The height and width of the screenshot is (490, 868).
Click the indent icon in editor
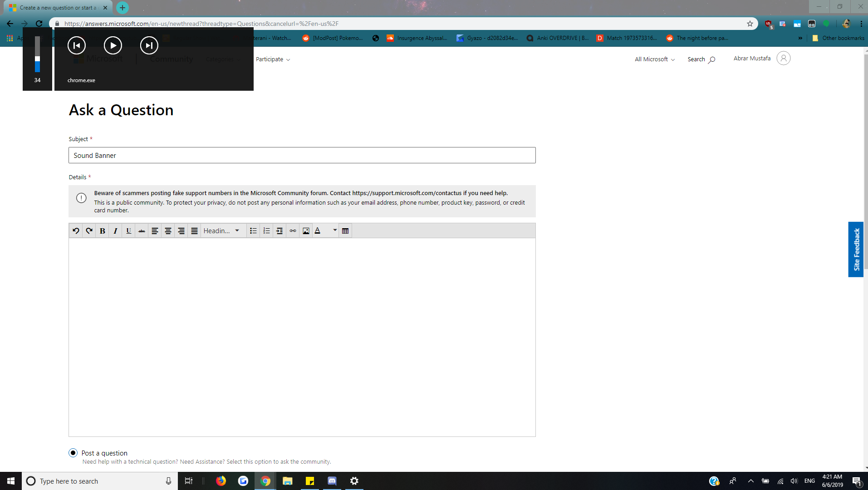[x=280, y=230]
